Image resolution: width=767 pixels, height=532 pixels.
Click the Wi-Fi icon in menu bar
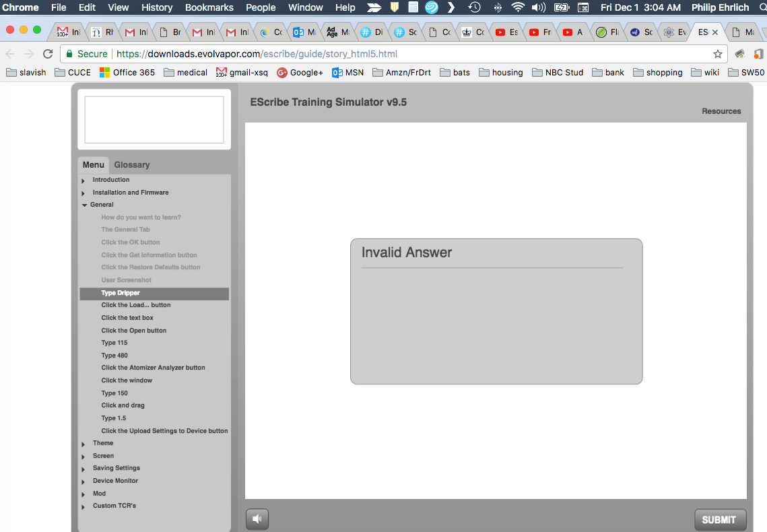coord(517,7)
